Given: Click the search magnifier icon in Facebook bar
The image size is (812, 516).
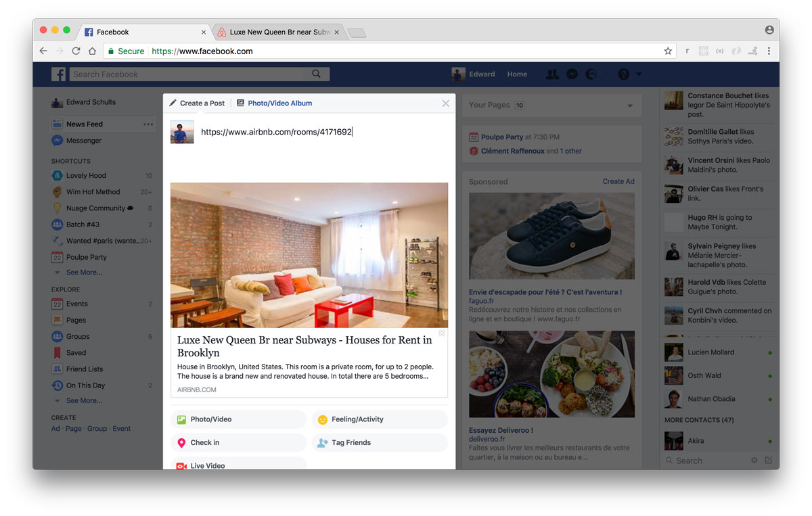Looking at the screenshot, I should pos(317,74).
